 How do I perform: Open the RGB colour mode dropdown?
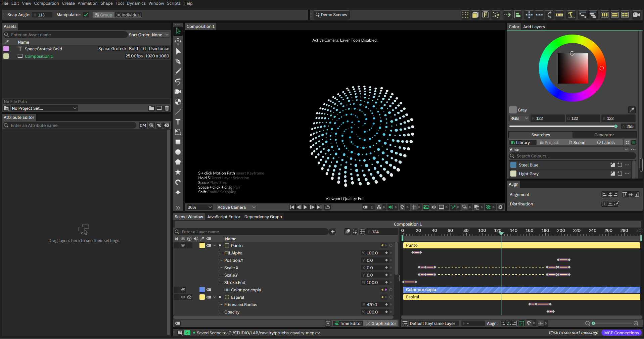coord(519,118)
